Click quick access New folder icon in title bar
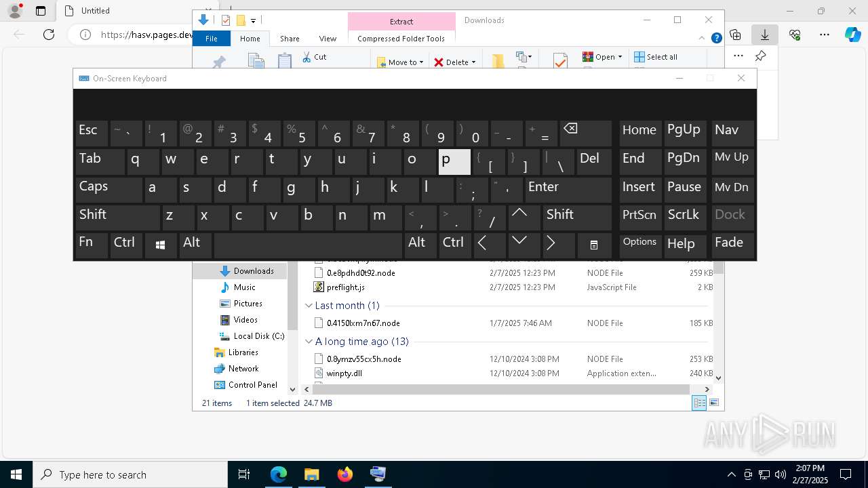The image size is (868, 488). [240, 20]
